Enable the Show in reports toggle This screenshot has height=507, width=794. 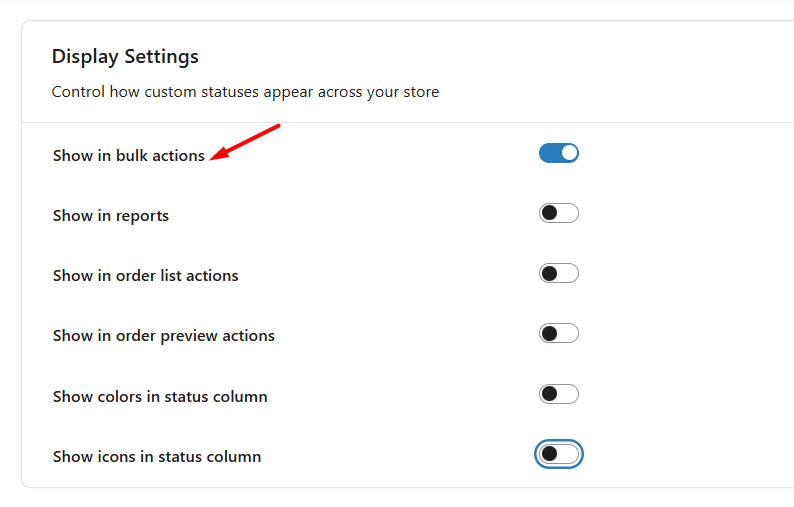click(x=559, y=213)
